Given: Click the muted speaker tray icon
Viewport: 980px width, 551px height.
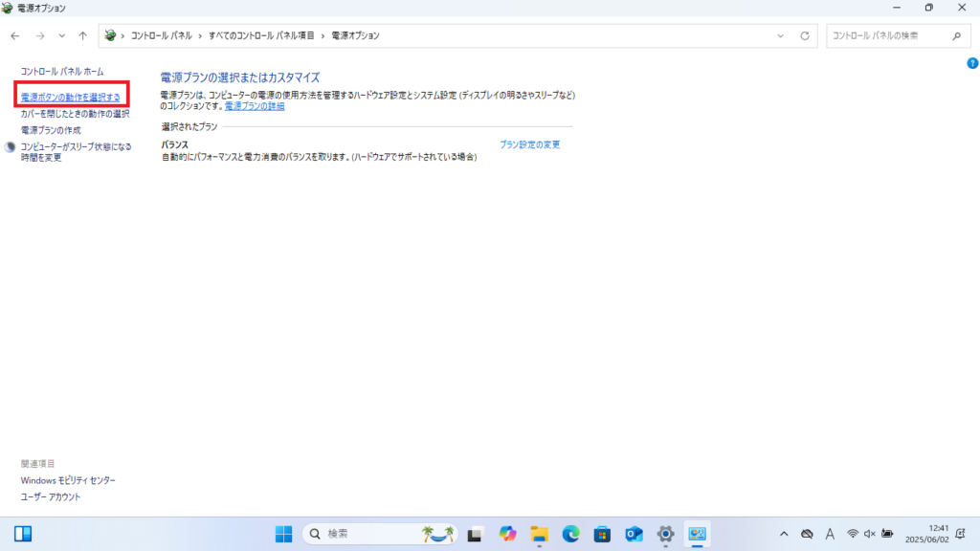Looking at the screenshot, I should click(x=869, y=534).
